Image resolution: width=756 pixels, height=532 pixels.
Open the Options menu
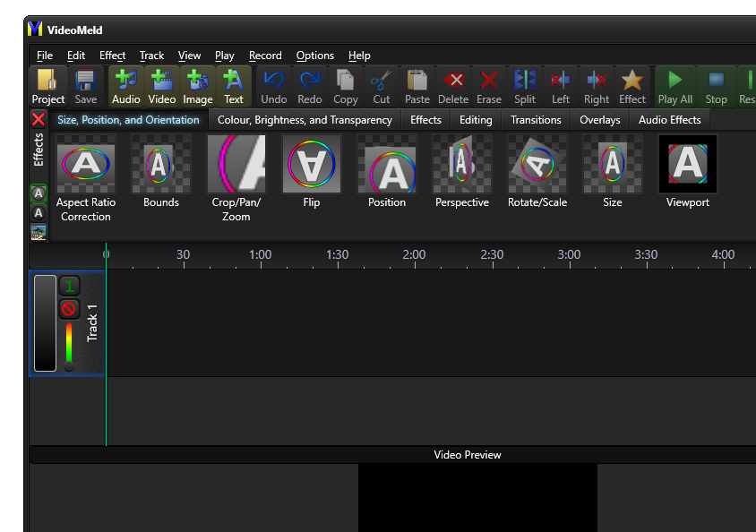314,55
